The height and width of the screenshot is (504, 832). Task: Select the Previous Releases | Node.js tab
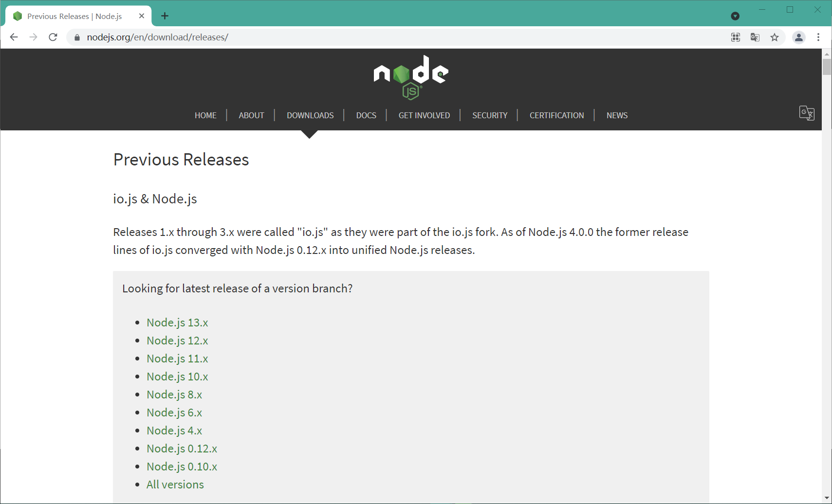pyautogui.click(x=78, y=16)
